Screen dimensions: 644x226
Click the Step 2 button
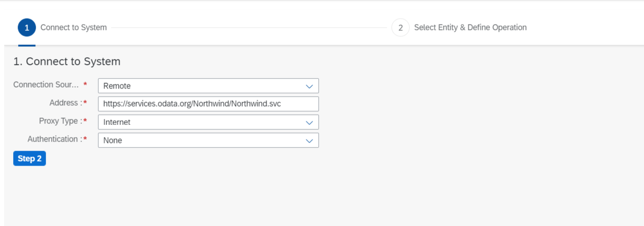[29, 158]
